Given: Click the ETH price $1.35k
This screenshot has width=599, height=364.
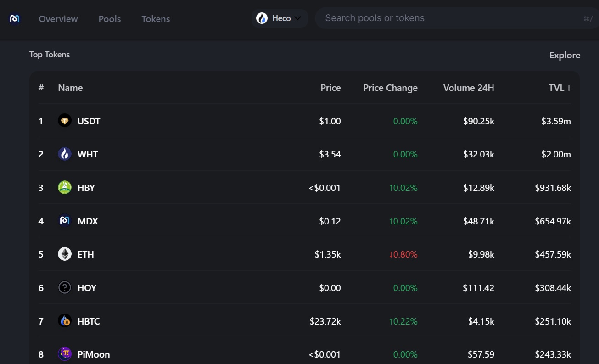Looking at the screenshot, I should click(328, 254).
